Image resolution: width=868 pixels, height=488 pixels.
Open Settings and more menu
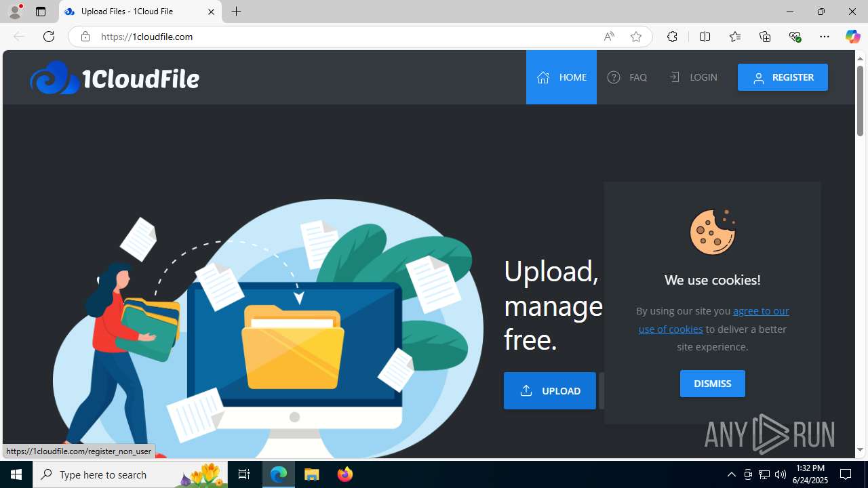(x=825, y=37)
